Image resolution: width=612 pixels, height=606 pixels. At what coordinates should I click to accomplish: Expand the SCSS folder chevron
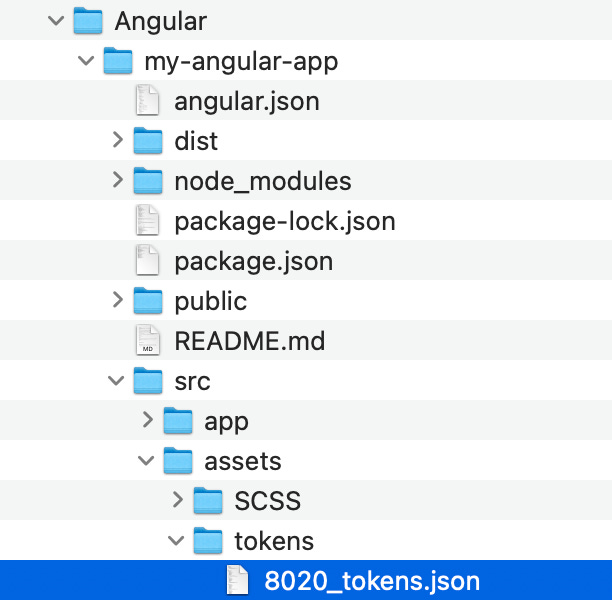[178, 499]
